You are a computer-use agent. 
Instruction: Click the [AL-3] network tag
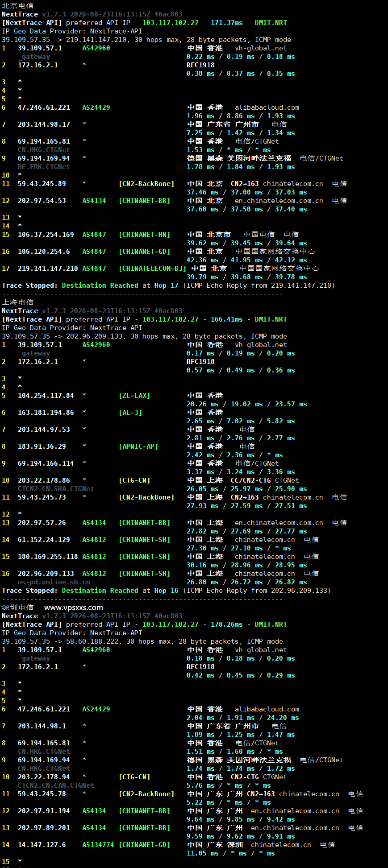coord(130,413)
